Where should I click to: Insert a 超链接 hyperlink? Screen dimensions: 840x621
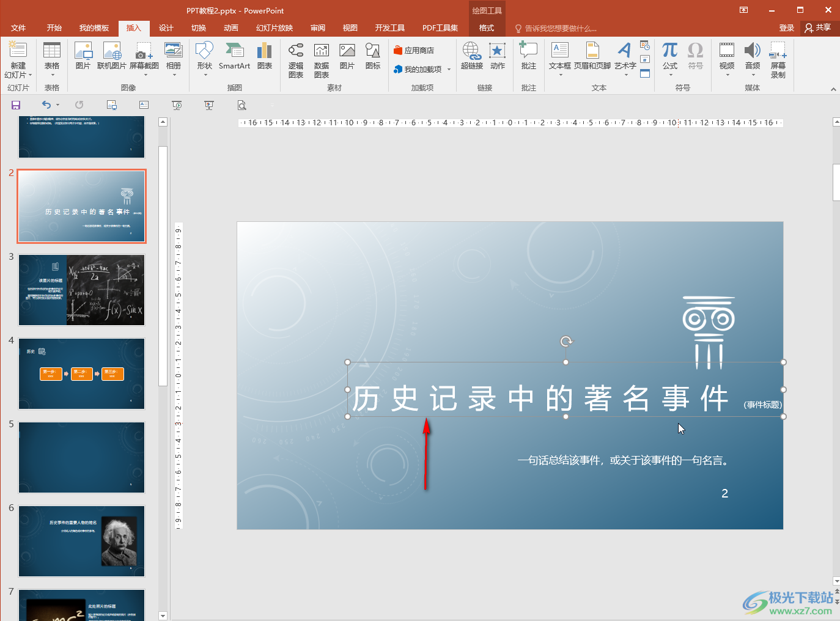tap(472, 56)
